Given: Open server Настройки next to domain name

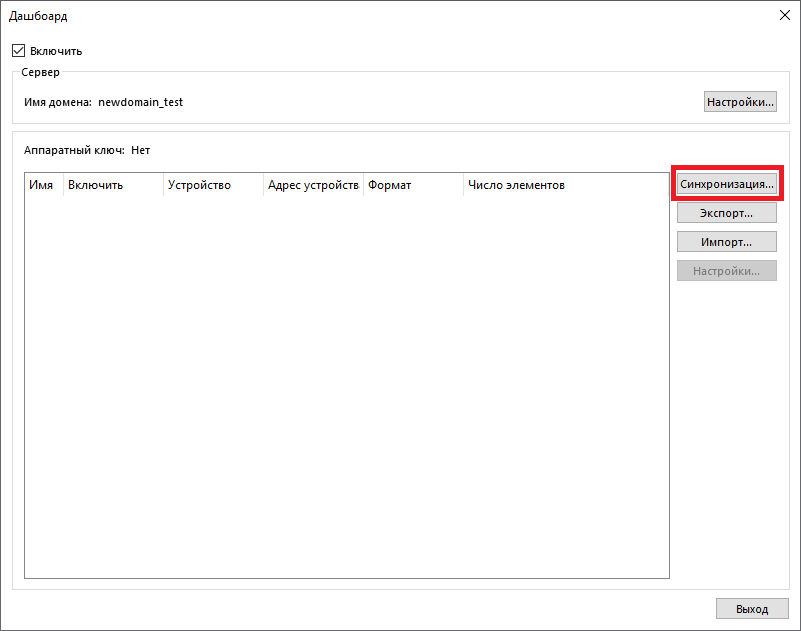Looking at the screenshot, I should tap(740, 102).
